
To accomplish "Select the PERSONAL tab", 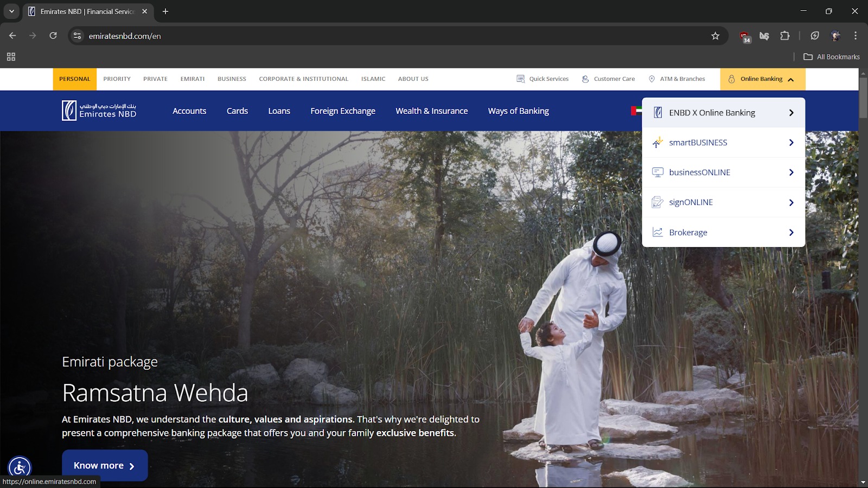I will pos(75,79).
